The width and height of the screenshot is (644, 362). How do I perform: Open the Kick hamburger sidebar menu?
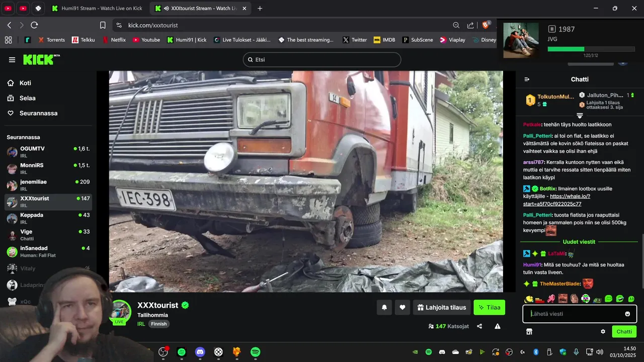(12, 60)
